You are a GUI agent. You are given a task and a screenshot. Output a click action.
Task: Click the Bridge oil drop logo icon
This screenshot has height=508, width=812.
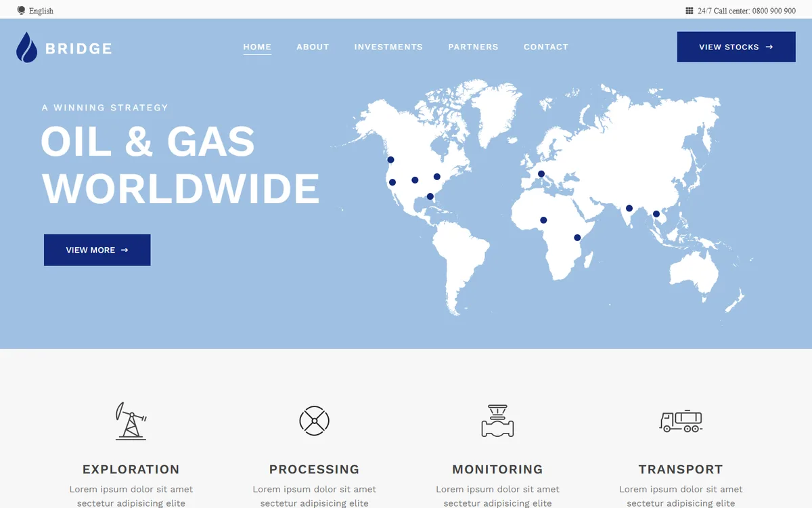27,47
